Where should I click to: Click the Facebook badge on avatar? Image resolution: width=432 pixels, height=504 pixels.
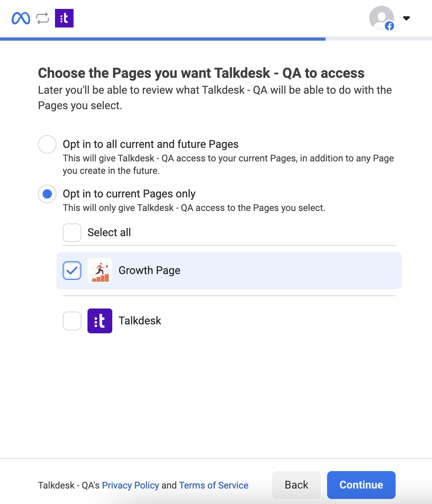tap(389, 26)
